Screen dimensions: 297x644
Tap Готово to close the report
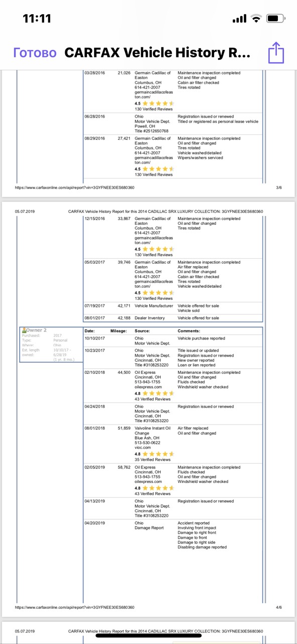tap(35, 53)
